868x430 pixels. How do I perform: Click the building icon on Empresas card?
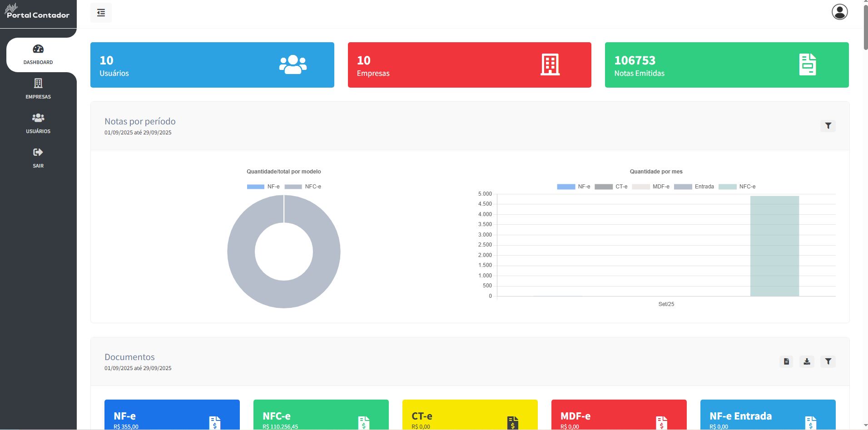550,64
